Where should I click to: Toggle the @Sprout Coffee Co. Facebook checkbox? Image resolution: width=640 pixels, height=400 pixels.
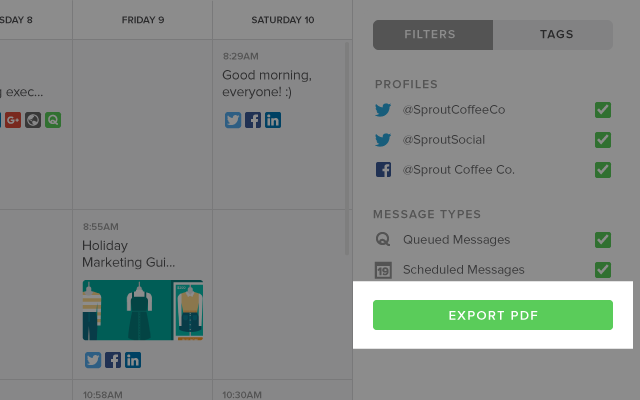pyautogui.click(x=603, y=170)
